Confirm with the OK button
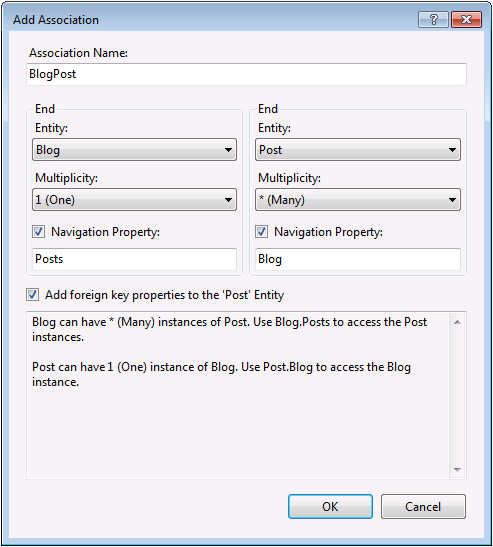This screenshot has width=493, height=547. pyautogui.click(x=330, y=507)
